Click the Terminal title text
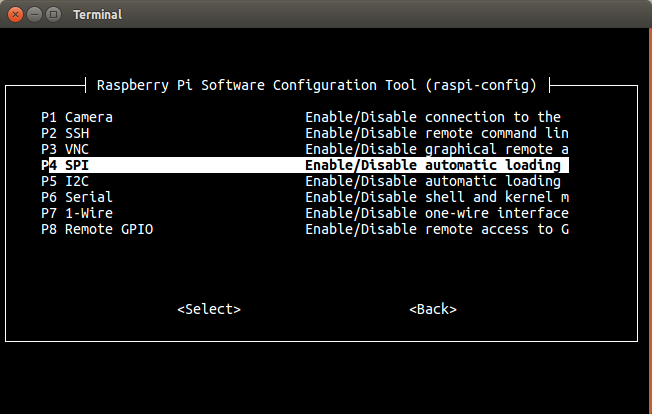 point(98,15)
